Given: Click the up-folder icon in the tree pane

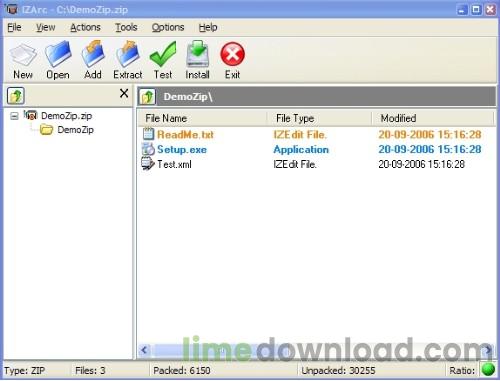Looking at the screenshot, I should (x=16, y=96).
